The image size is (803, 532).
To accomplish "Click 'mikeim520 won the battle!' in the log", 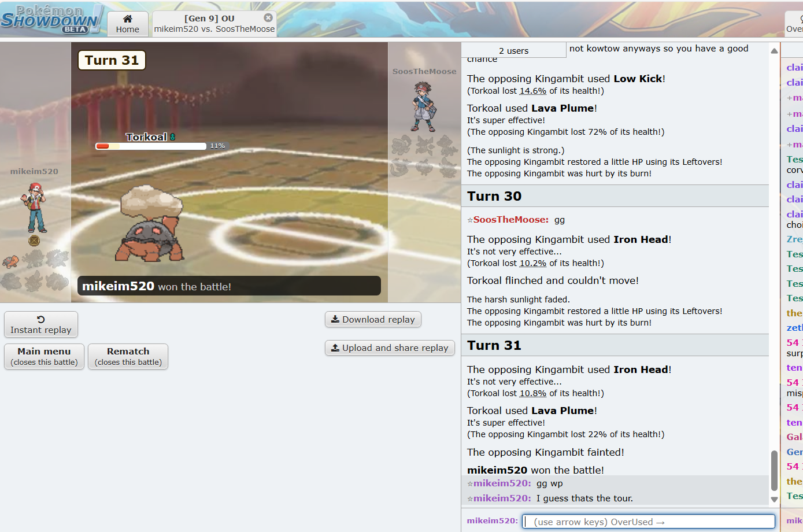I will pos(535,470).
